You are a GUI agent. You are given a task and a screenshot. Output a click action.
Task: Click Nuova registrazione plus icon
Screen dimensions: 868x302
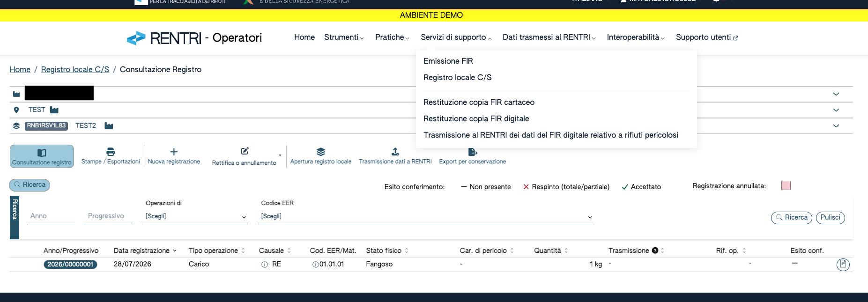click(174, 152)
